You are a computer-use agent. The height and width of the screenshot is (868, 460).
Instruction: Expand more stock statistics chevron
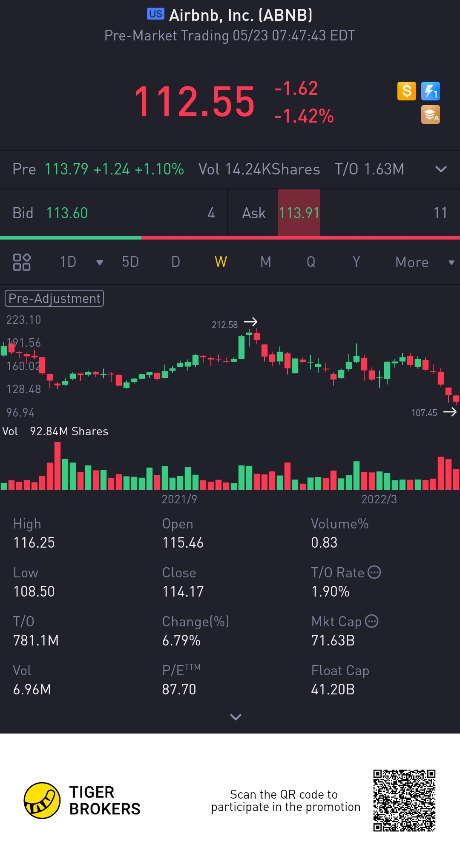236,717
